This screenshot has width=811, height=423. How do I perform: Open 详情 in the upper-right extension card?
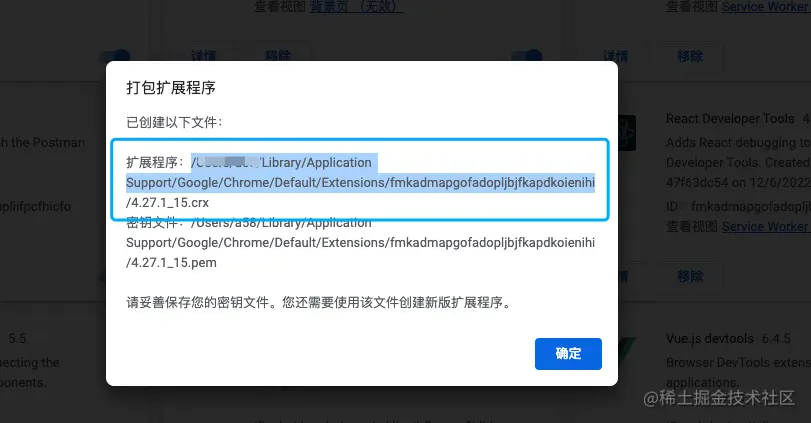tap(615, 56)
